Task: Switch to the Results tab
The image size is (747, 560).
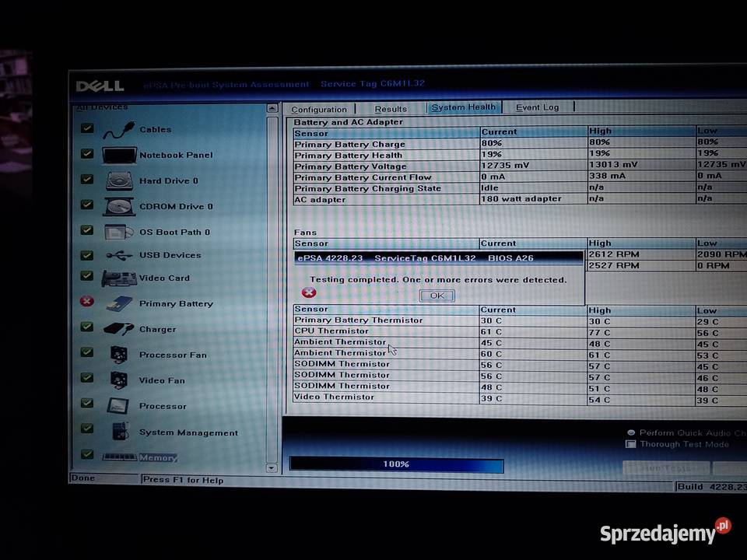Action: click(391, 109)
